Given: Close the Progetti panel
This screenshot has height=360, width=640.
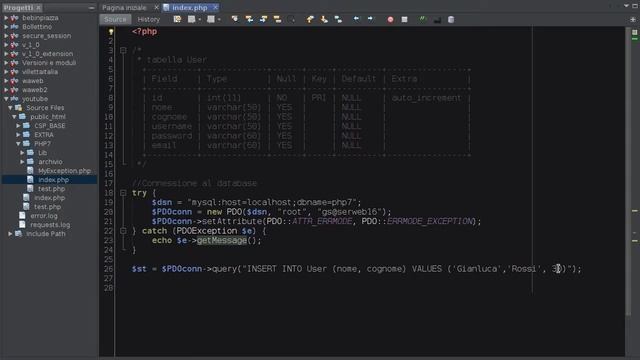Looking at the screenshot, I should click(39, 8).
